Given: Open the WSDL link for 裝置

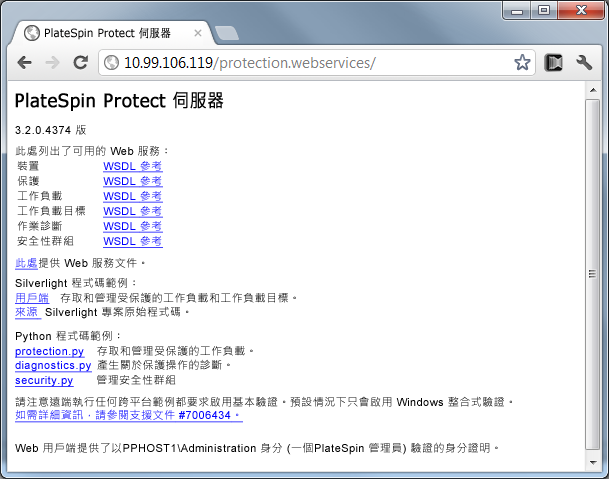Looking at the screenshot, I should (133, 166).
